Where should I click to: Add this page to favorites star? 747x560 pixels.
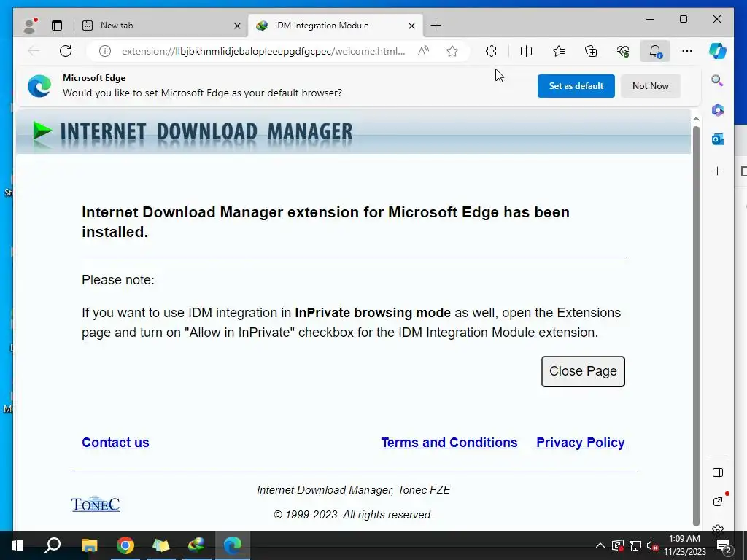coord(452,51)
